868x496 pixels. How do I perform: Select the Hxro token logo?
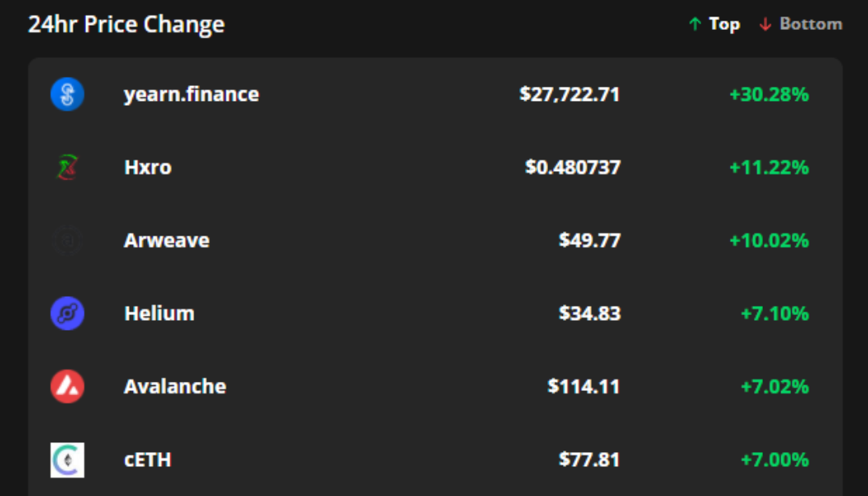point(66,167)
